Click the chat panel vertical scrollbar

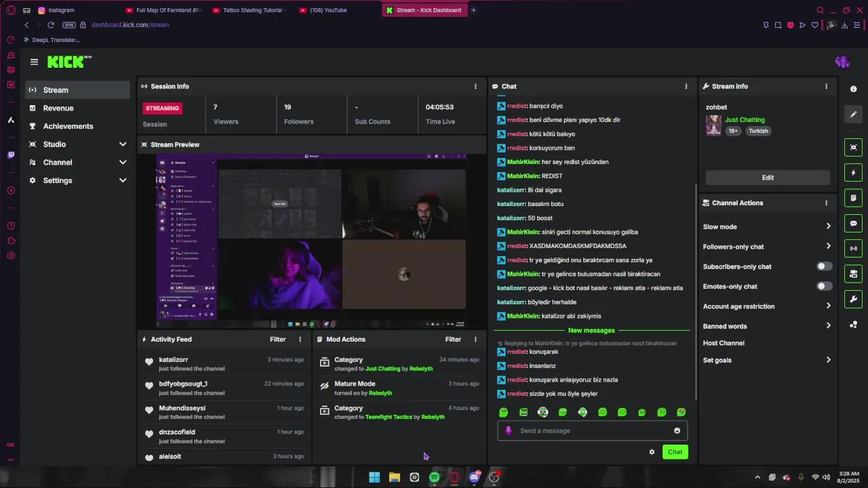695,291
